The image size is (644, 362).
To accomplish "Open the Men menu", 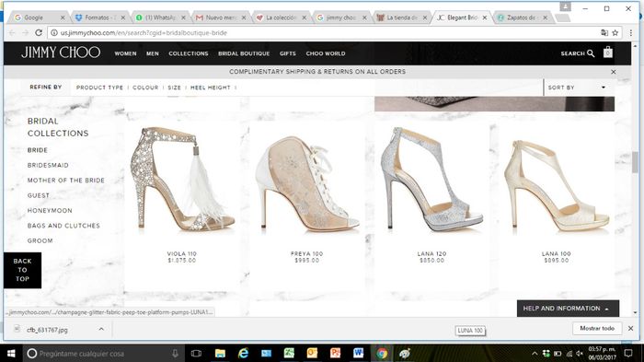I will tap(153, 53).
